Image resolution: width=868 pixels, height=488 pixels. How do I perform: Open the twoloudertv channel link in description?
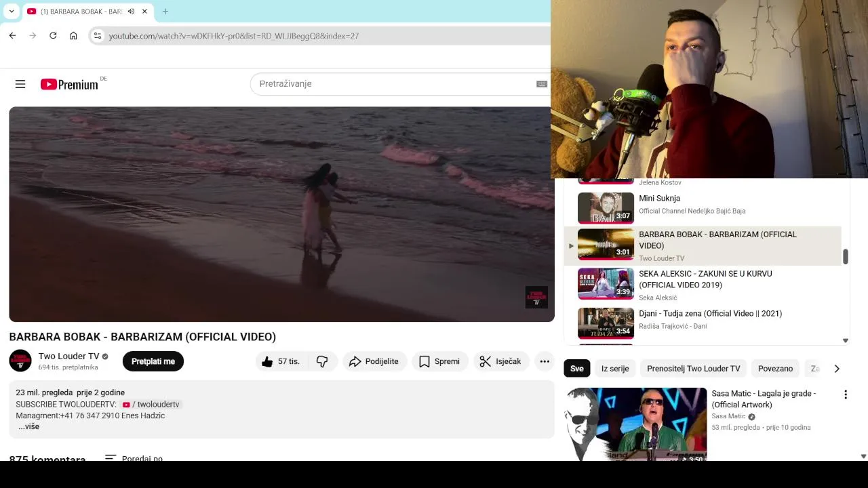click(x=151, y=404)
